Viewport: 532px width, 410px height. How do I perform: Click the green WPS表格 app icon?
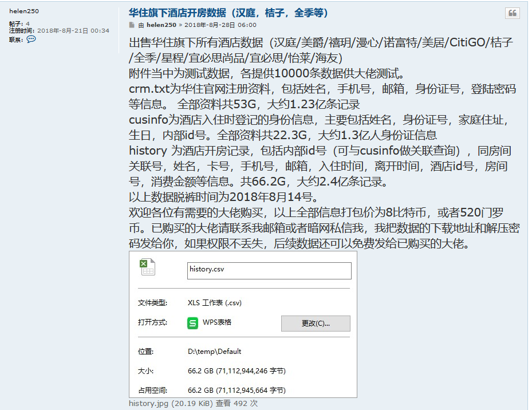(193, 323)
